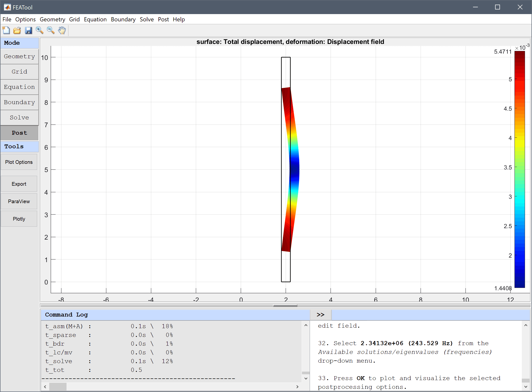
Task: Select the Zoom in magnifier tool
Action: (40, 30)
